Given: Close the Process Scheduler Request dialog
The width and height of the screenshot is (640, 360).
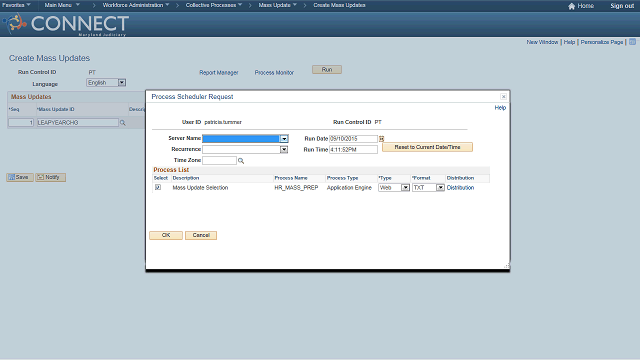Looking at the screenshot, I should (x=503, y=97).
